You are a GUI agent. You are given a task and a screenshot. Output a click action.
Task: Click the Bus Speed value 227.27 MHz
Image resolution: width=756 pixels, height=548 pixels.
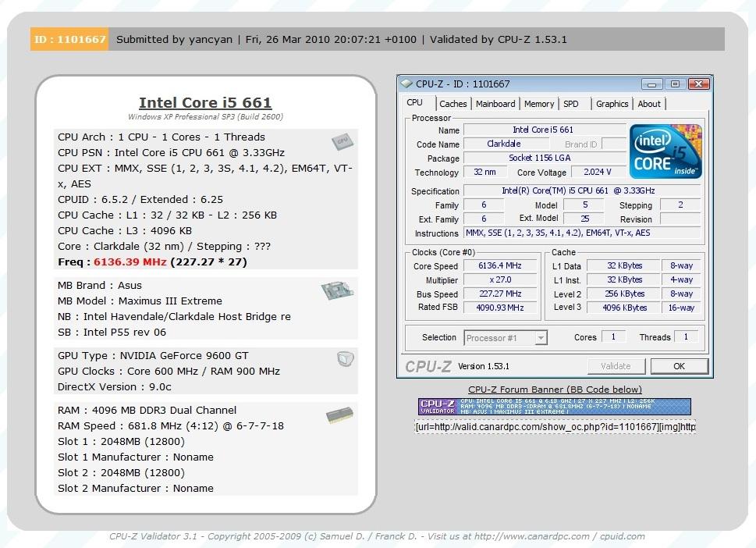pos(500,294)
